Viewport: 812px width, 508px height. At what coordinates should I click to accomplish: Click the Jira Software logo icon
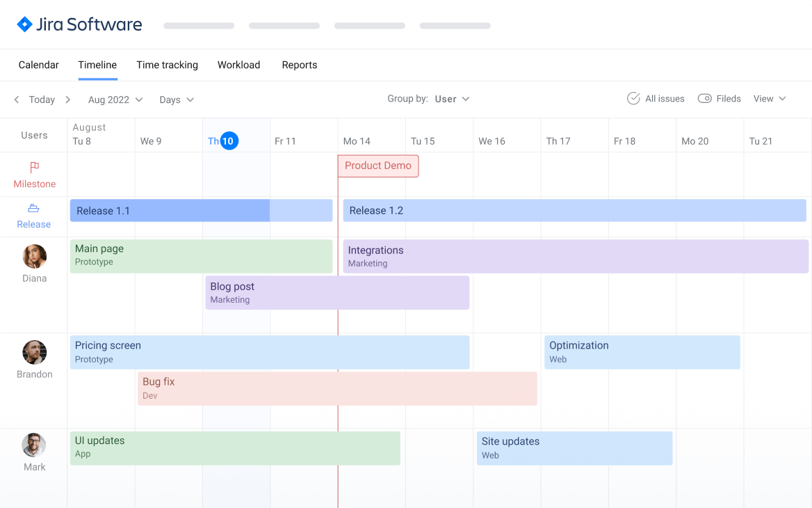coord(25,24)
